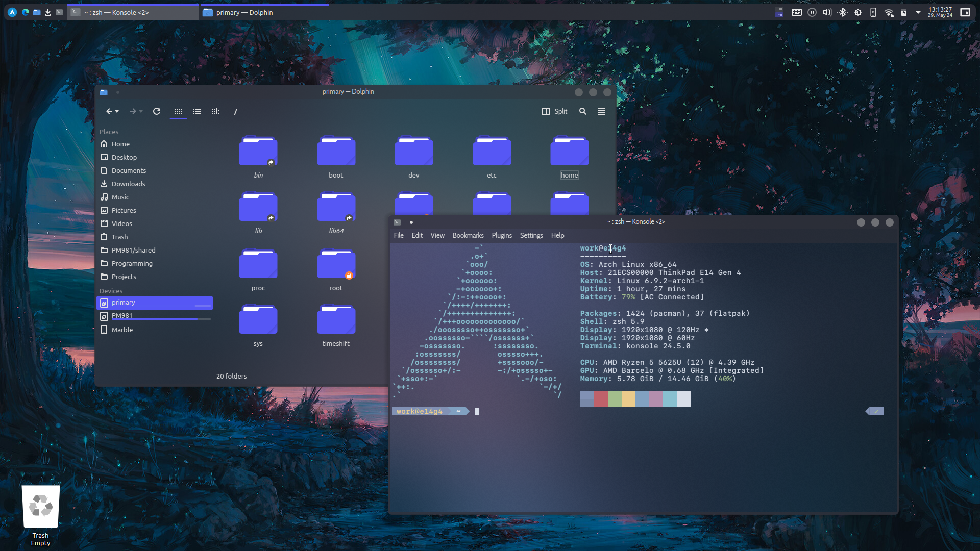
Task: Select the Downloads place in the sidebar
Action: 128,184
